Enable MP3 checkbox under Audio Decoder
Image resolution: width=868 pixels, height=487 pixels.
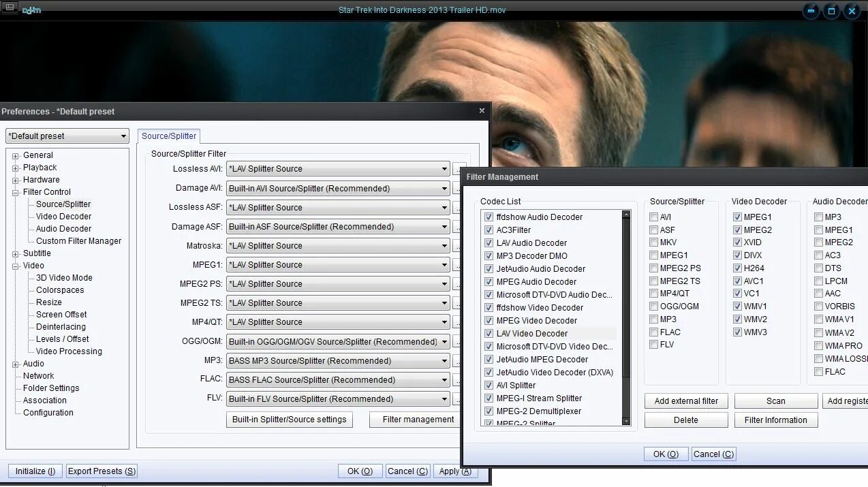pos(818,217)
